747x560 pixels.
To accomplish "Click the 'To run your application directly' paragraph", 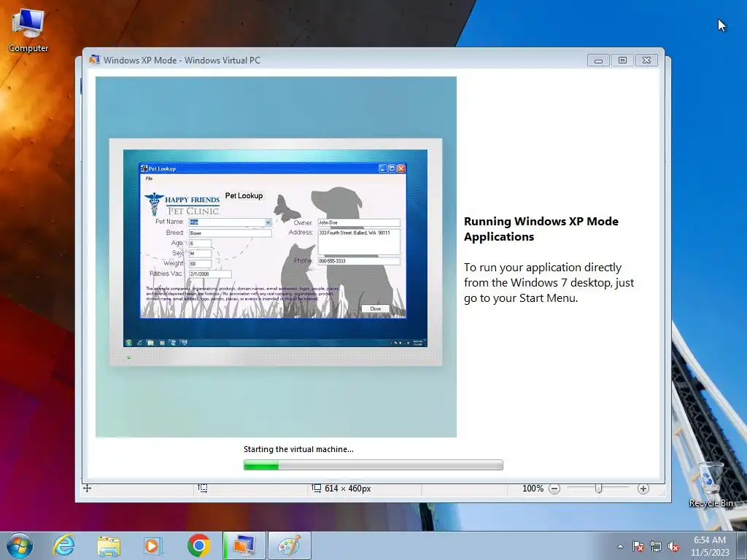I will [549, 282].
